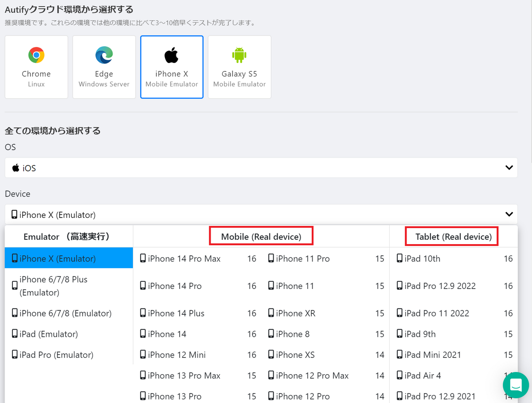Click the Edge browser logo icon
The image size is (532, 403).
[104, 55]
